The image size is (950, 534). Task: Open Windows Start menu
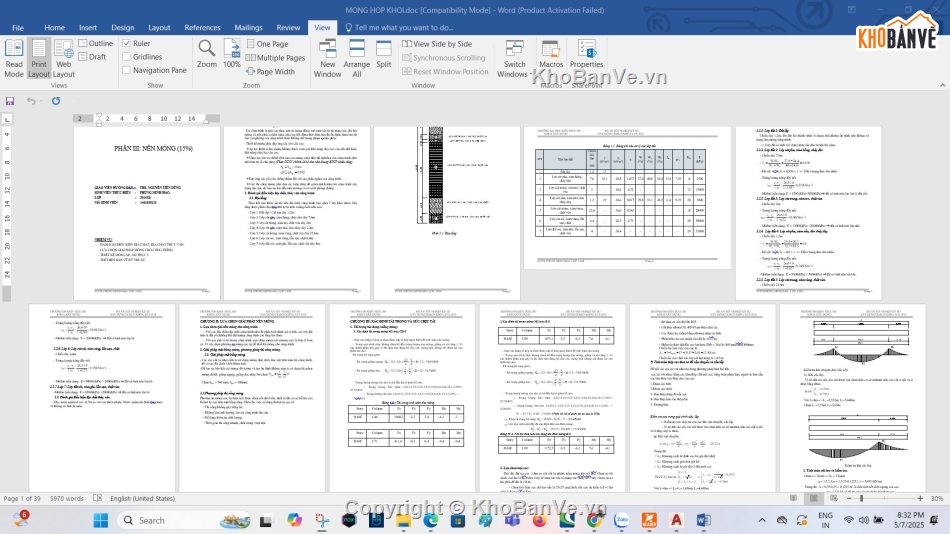pos(101,520)
